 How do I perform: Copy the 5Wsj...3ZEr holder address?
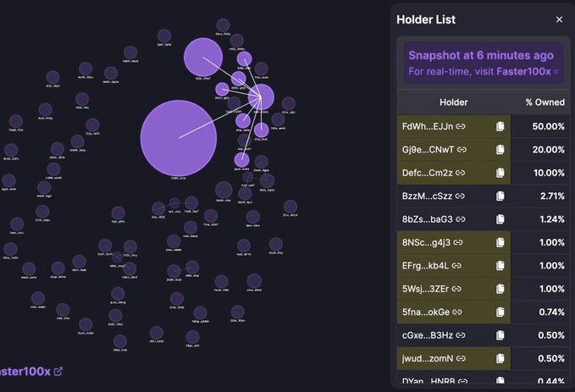(500, 289)
